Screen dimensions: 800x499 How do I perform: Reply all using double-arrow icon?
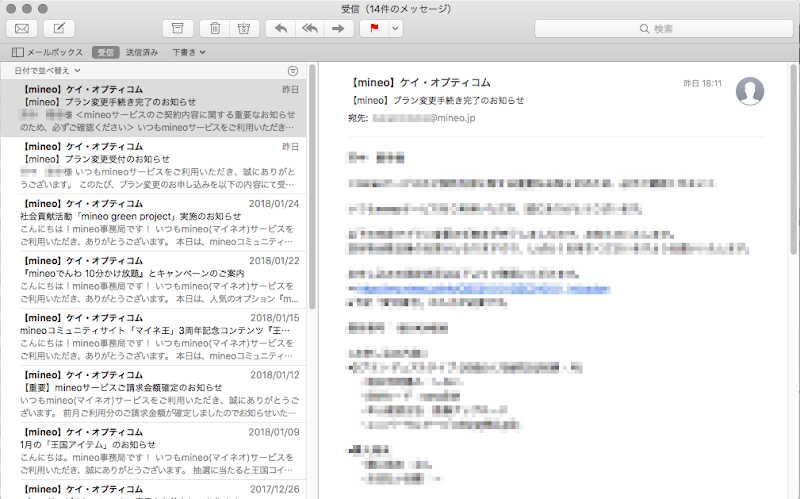[310, 29]
